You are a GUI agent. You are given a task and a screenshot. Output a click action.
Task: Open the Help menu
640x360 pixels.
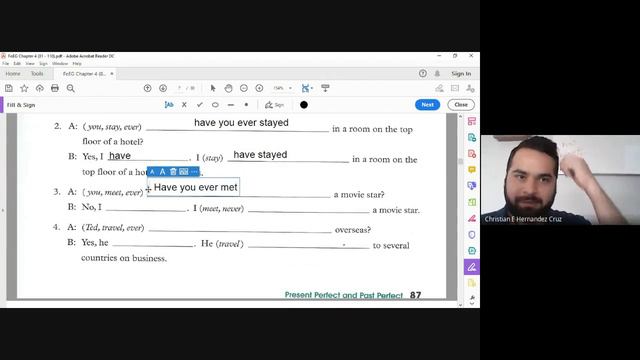77,64
